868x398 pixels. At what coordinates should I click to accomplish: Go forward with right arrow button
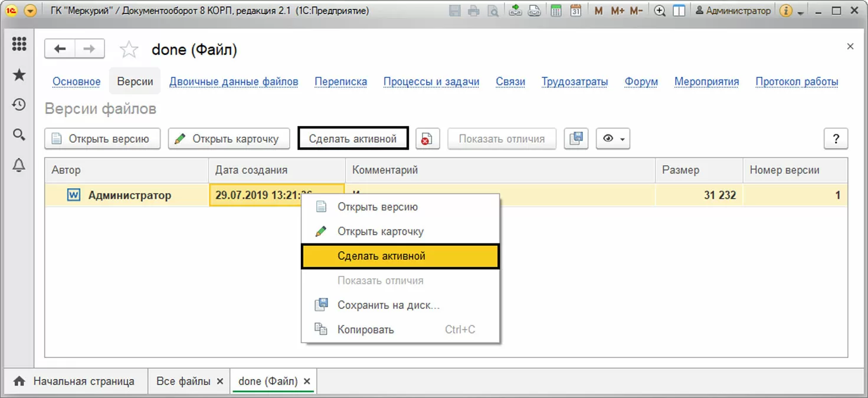click(x=89, y=49)
